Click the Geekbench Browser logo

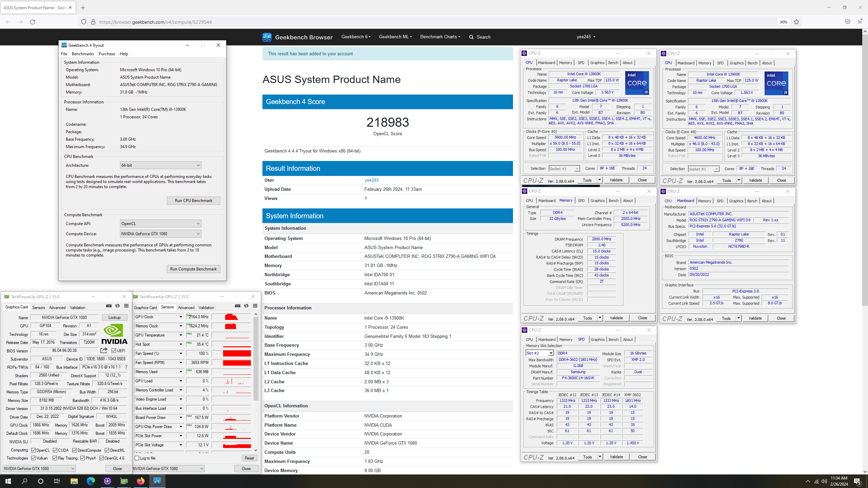[297, 37]
